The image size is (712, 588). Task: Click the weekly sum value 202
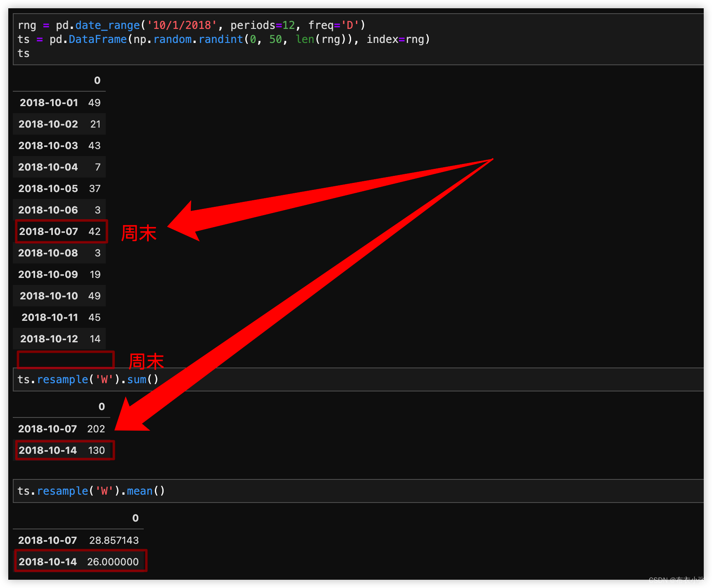pyautogui.click(x=96, y=429)
